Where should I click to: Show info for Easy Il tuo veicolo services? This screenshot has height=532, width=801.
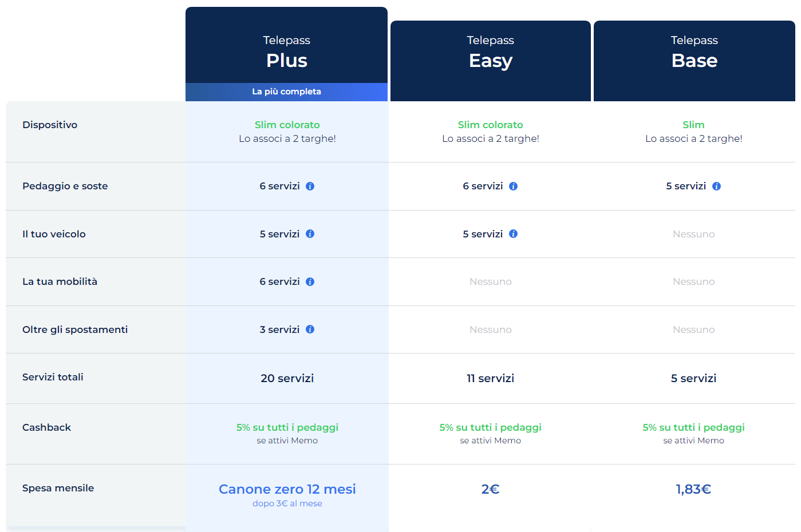(x=513, y=234)
